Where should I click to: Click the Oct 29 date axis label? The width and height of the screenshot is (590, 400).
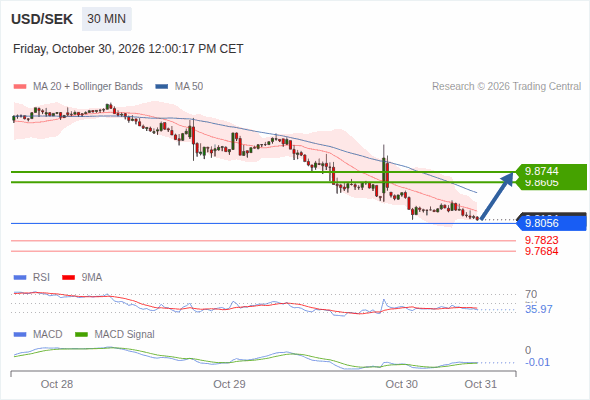pos(229,384)
